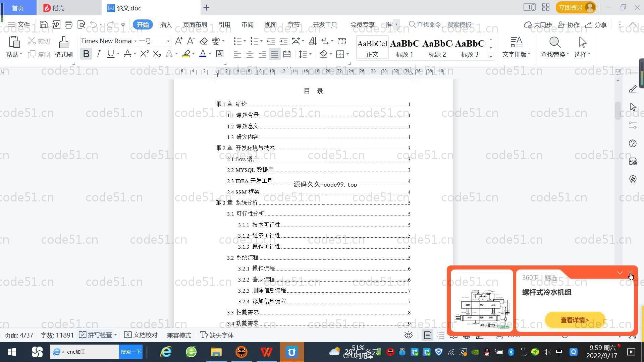This screenshot has height=362, width=644.
Task: Open the Review tab
Action: click(247, 25)
